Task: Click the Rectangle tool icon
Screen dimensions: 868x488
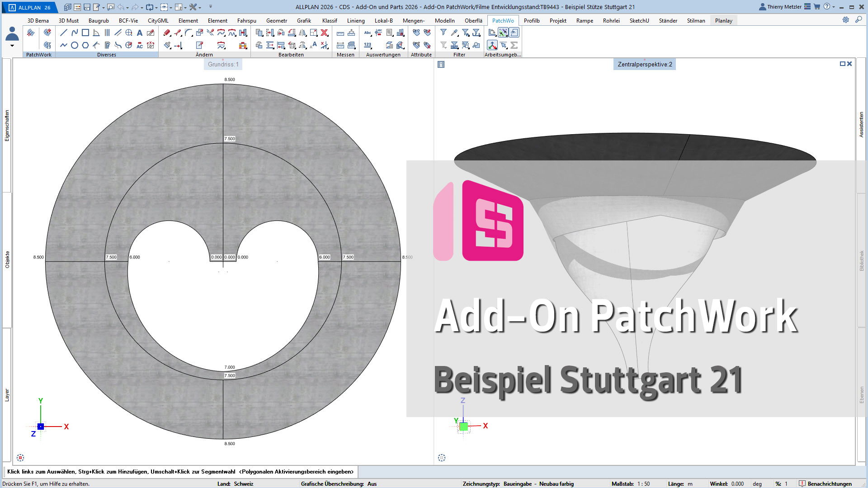Action: coord(85,33)
